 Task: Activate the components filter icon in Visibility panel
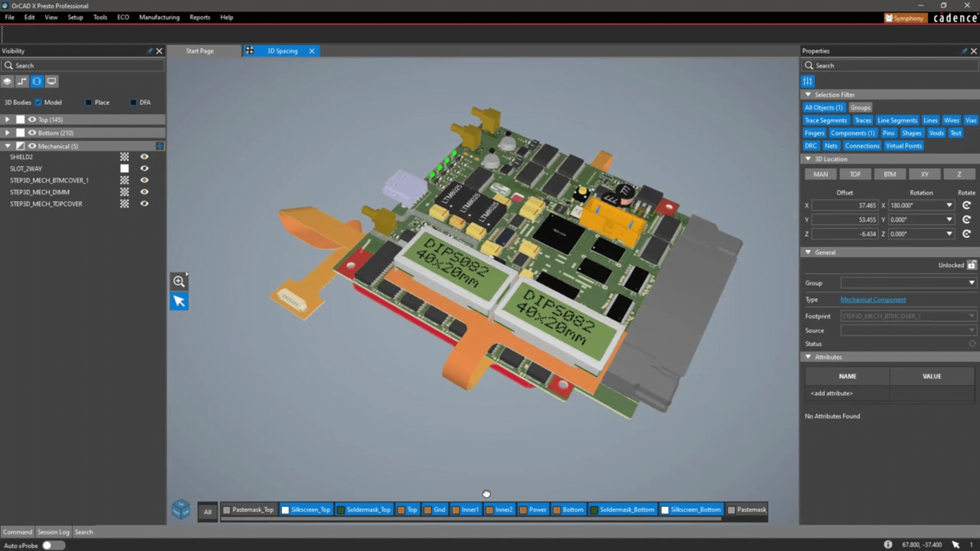(x=36, y=81)
